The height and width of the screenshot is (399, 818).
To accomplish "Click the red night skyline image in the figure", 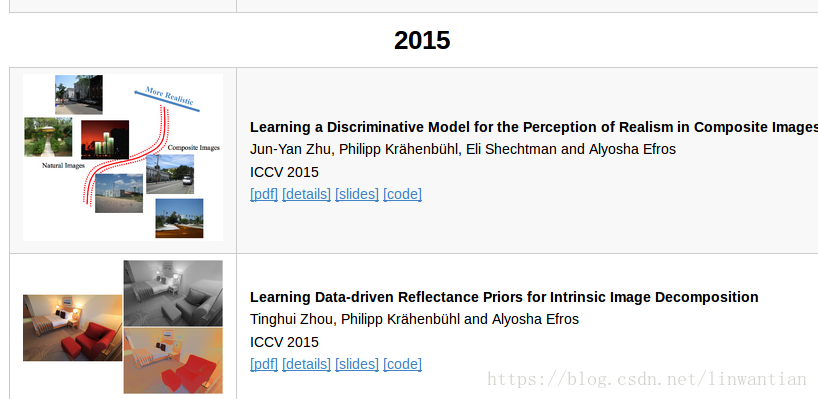I will tap(105, 139).
